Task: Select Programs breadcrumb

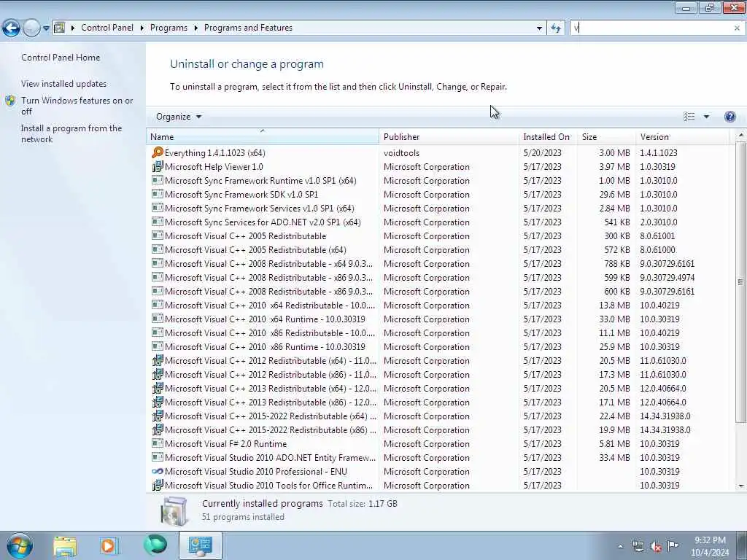Action: coord(169,28)
